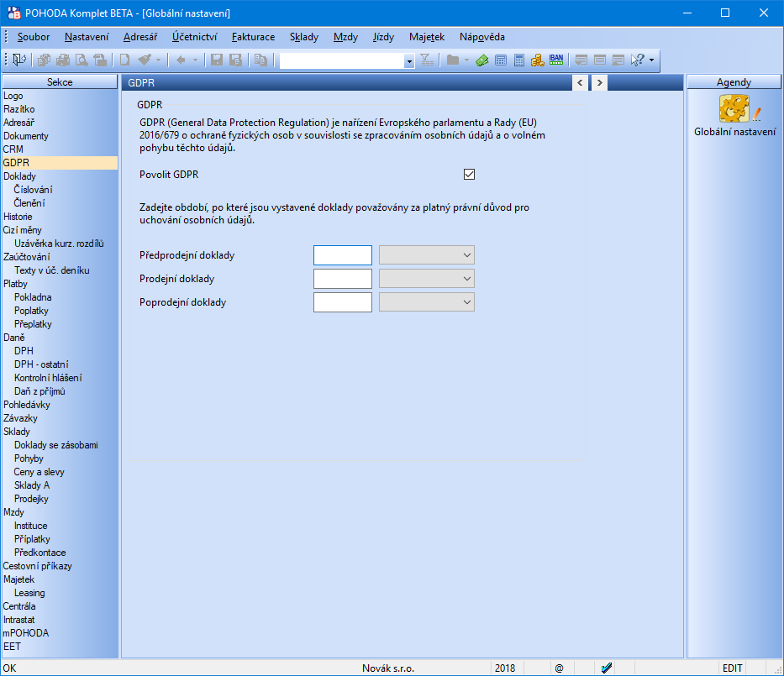Click the blue checkmark status bar icon

[x=607, y=668]
